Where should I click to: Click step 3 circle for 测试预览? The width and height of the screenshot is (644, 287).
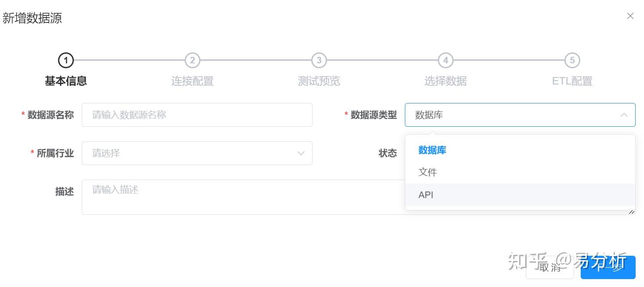319,60
